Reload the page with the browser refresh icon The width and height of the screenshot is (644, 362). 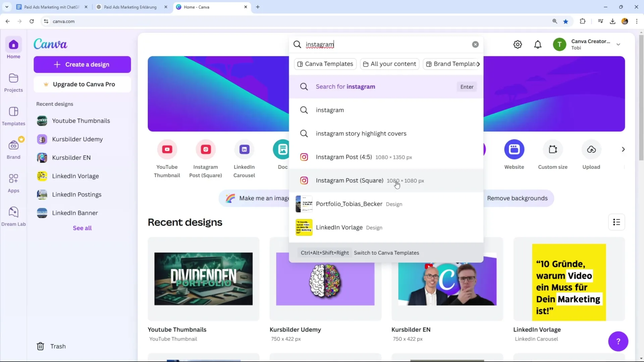coord(32,21)
